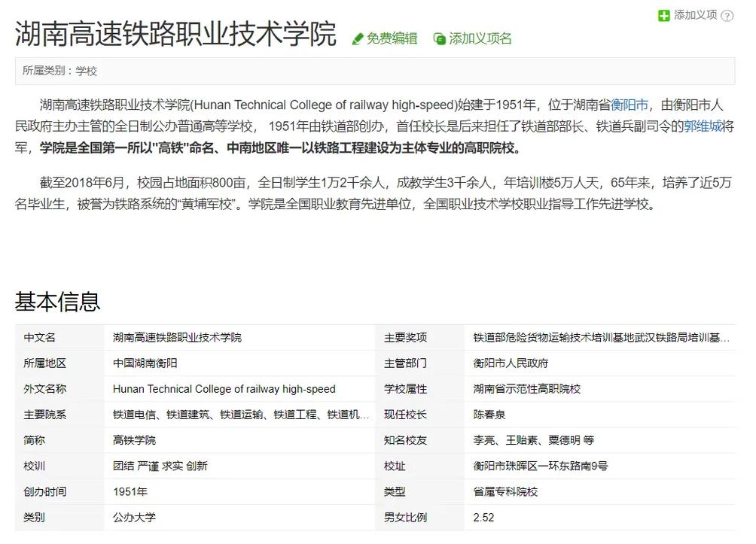Select the 陈春泉 principal name

point(489,415)
